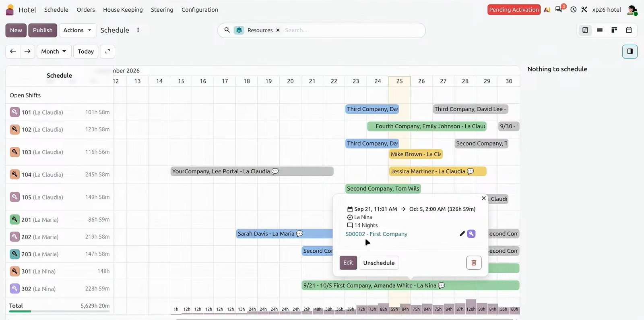Image resolution: width=644 pixels, height=320 pixels.
Task: Open the Configuration menu
Action: click(200, 10)
